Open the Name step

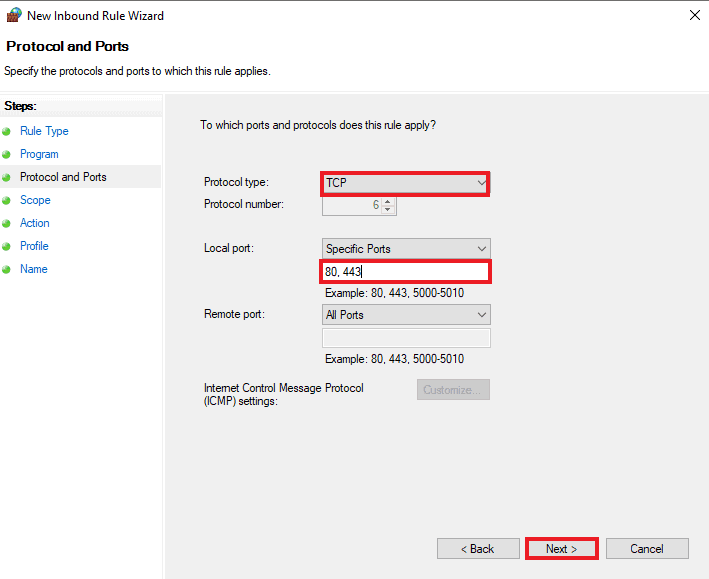(x=34, y=269)
